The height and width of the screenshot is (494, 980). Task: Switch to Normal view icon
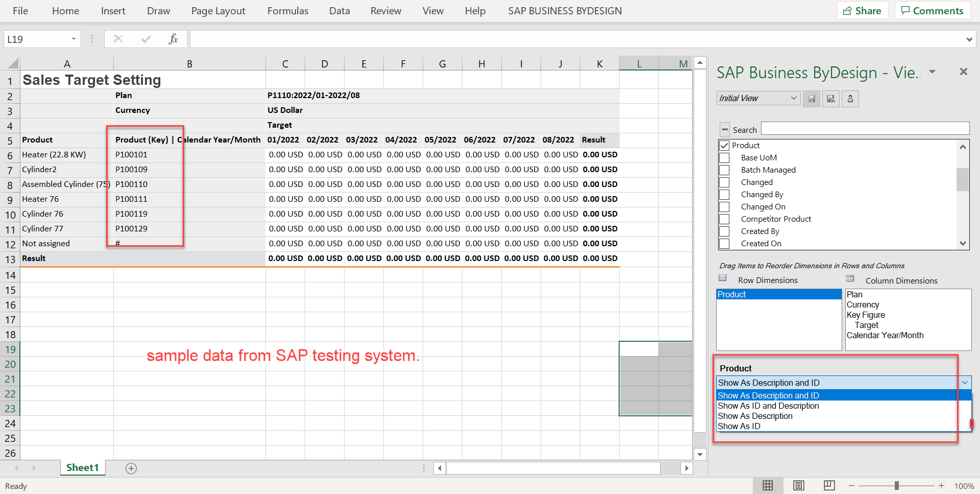point(768,486)
